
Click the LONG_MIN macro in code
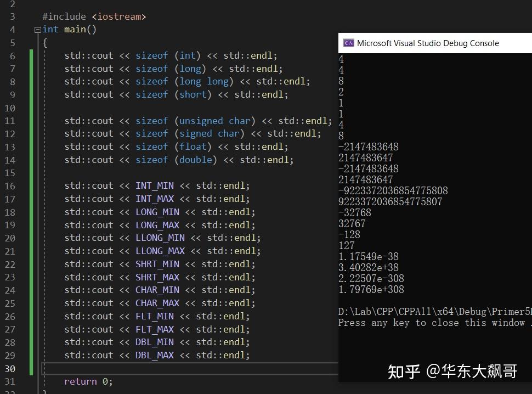(157, 212)
